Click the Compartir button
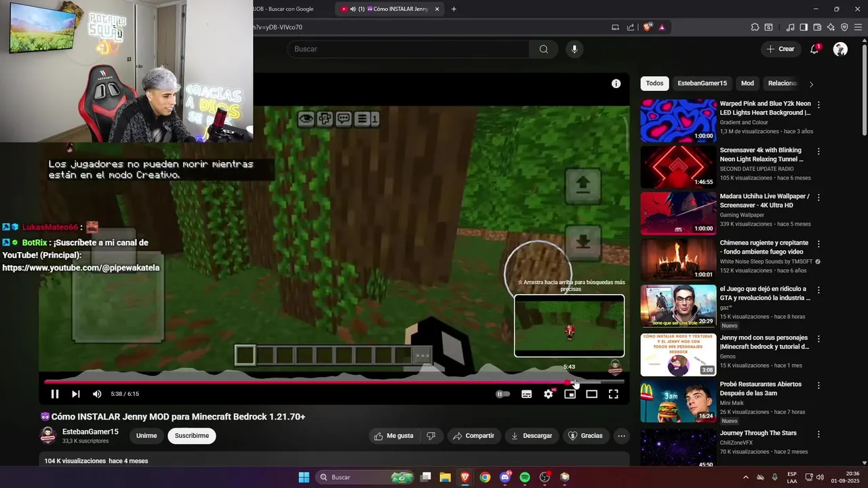This screenshot has height=488, width=868. pos(473,436)
